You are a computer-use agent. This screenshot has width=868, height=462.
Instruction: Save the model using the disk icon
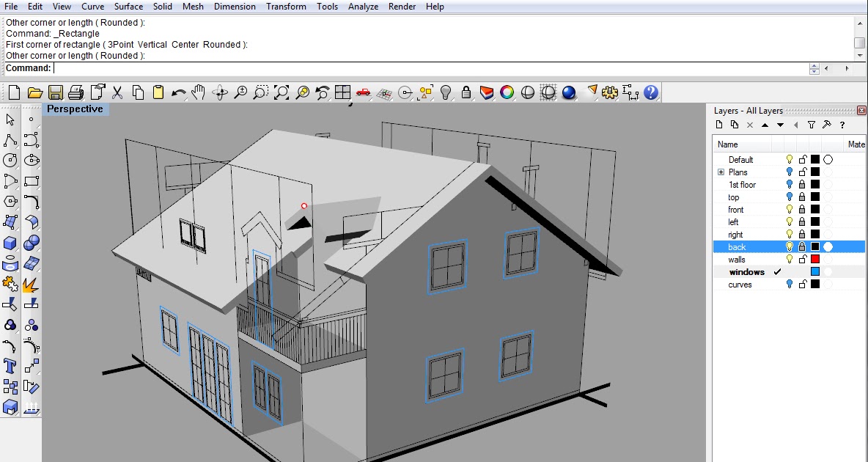[x=56, y=92]
